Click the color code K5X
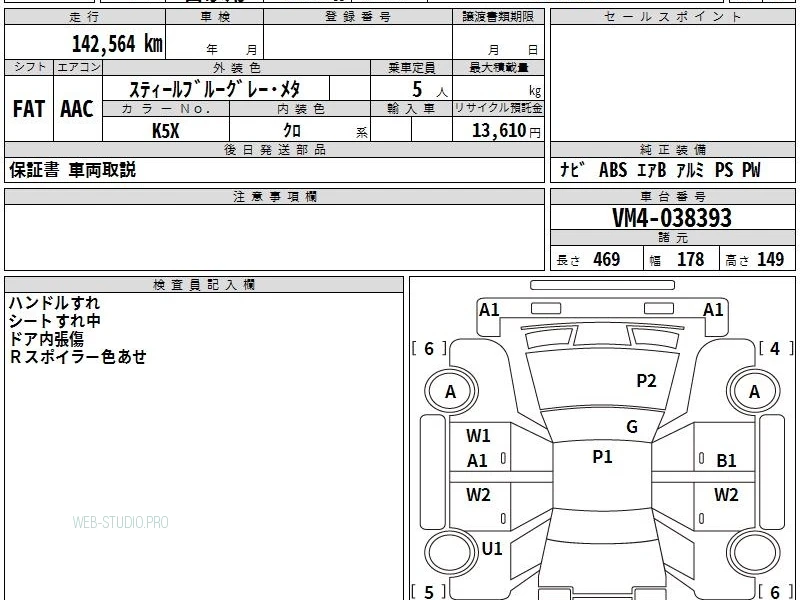 [166, 131]
